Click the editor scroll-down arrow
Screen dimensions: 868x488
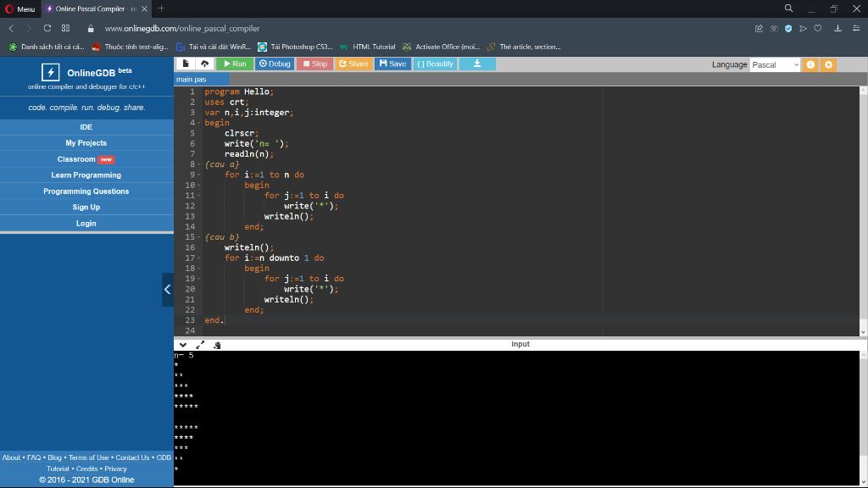point(863,332)
